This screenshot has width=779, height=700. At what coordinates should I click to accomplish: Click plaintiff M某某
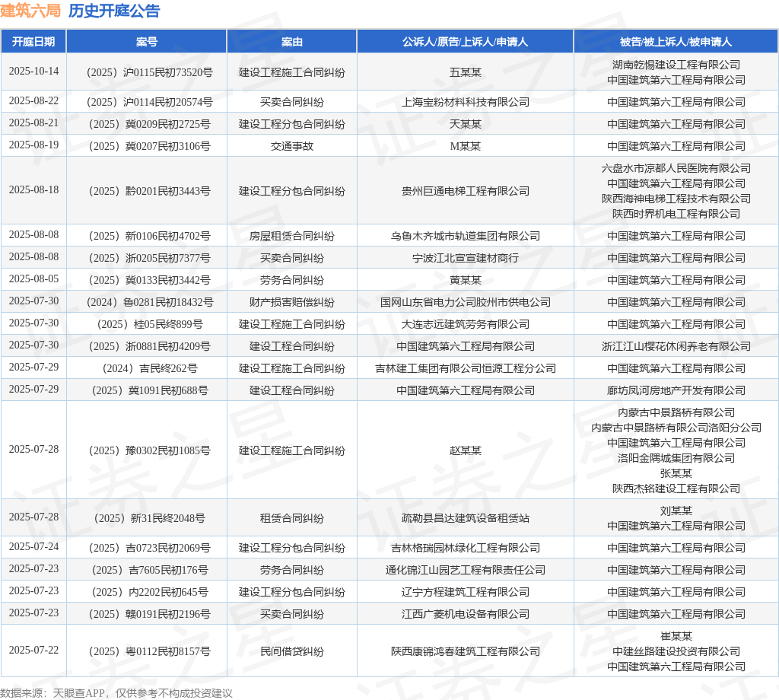pyautogui.click(x=466, y=146)
